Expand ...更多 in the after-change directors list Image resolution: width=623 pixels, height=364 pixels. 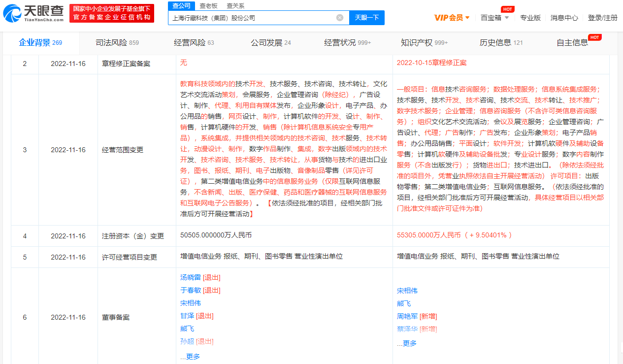coord(407,343)
